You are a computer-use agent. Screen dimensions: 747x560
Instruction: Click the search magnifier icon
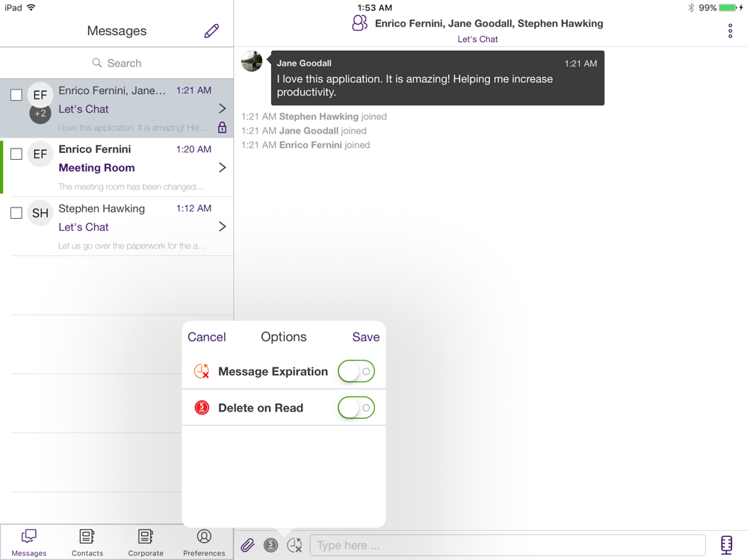[x=96, y=63]
